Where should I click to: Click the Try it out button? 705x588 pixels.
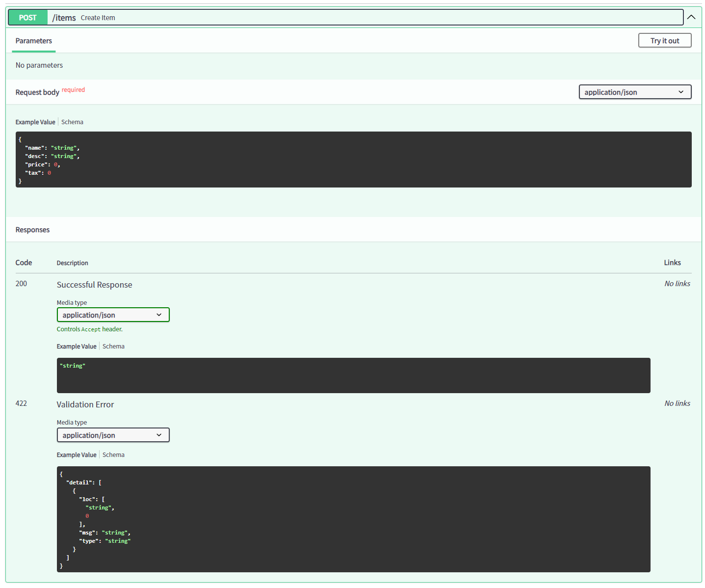(x=665, y=41)
